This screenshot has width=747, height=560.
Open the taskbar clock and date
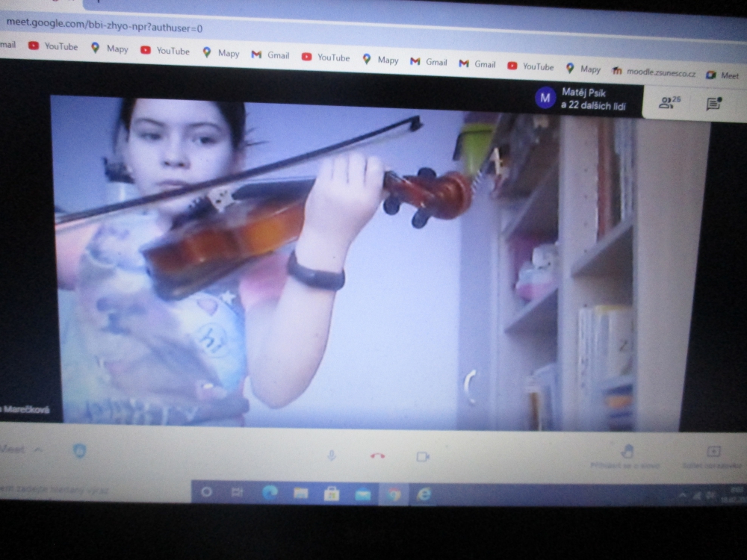[734, 494]
